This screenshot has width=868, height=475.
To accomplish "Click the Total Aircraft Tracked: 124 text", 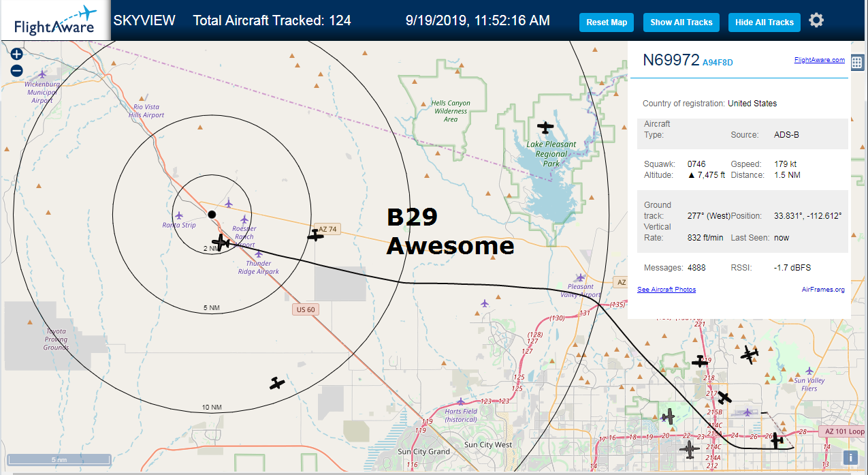I will [272, 20].
